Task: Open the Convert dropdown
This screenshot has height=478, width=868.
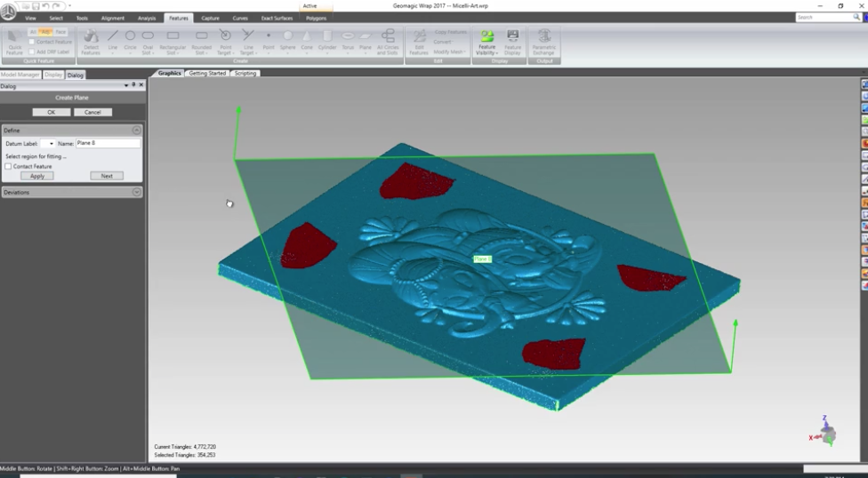Action: coord(442,42)
